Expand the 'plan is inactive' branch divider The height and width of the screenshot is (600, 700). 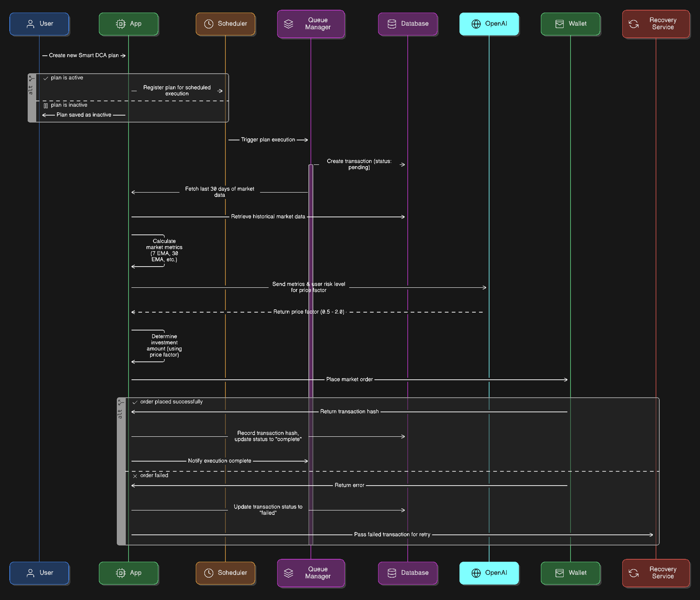click(46, 105)
